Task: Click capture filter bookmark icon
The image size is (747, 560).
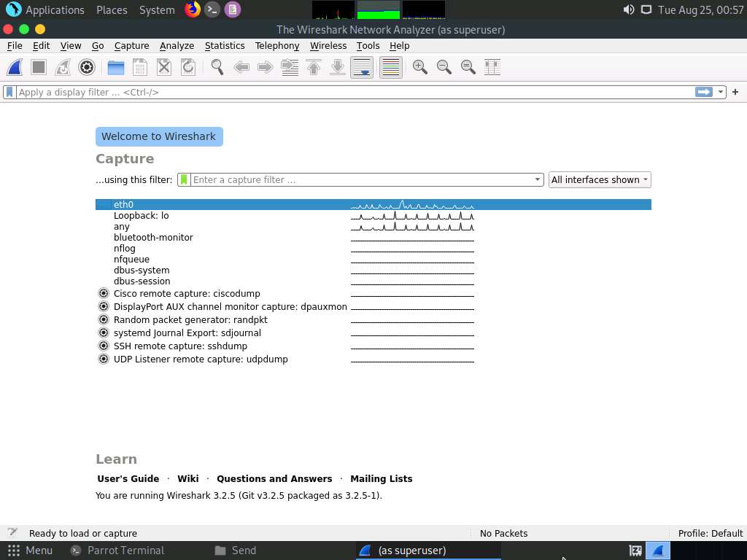Action: tap(184, 179)
